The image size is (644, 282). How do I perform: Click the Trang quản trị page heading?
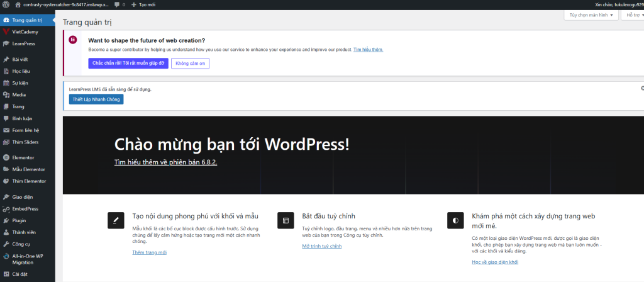pos(87,22)
